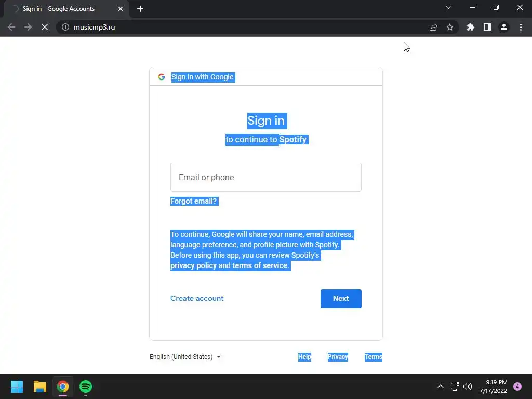This screenshot has width=532, height=399.
Task: Open the Extensions puzzle icon
Action: (470, 27)
